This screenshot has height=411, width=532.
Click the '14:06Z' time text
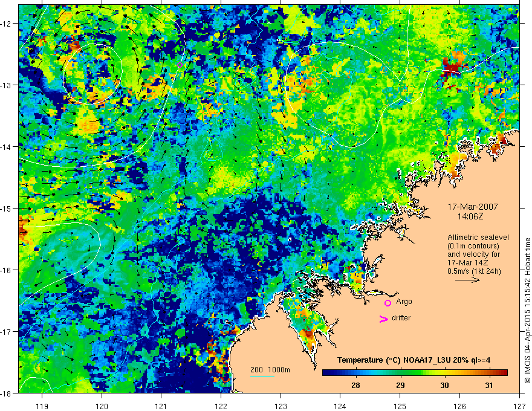(x=470, y=216)
